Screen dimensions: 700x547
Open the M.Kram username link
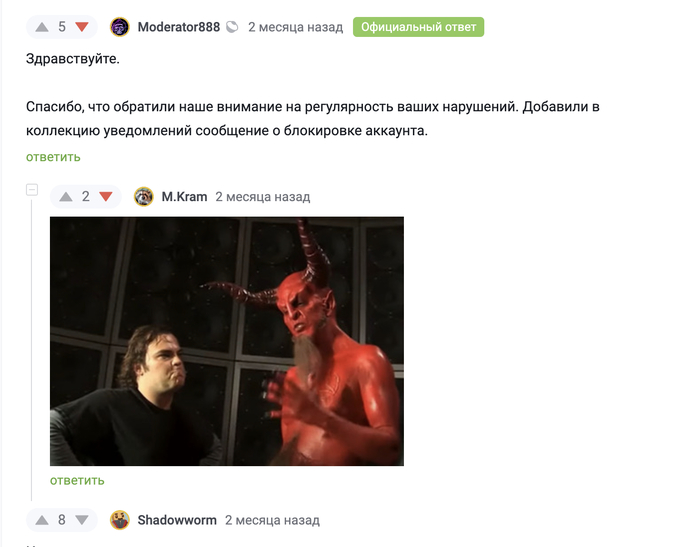[184, 197]
